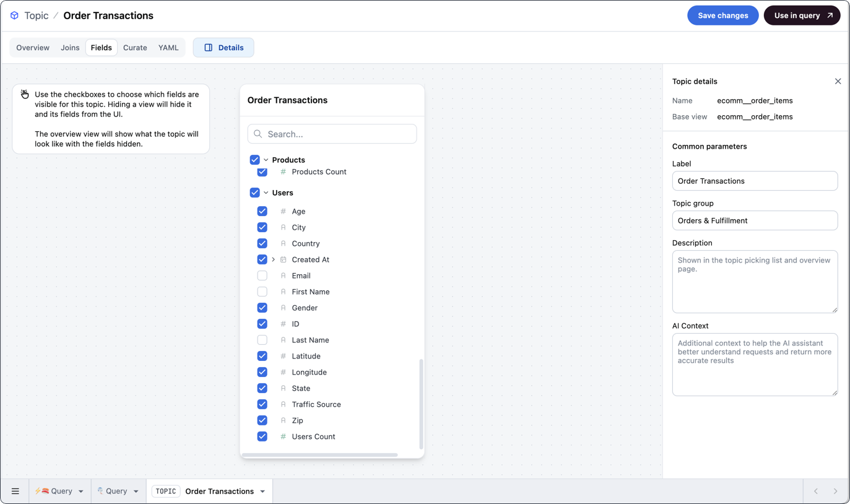Click the magnifier icon in search box
Screen dimensions: 850x504
click(x=258, y=134)
